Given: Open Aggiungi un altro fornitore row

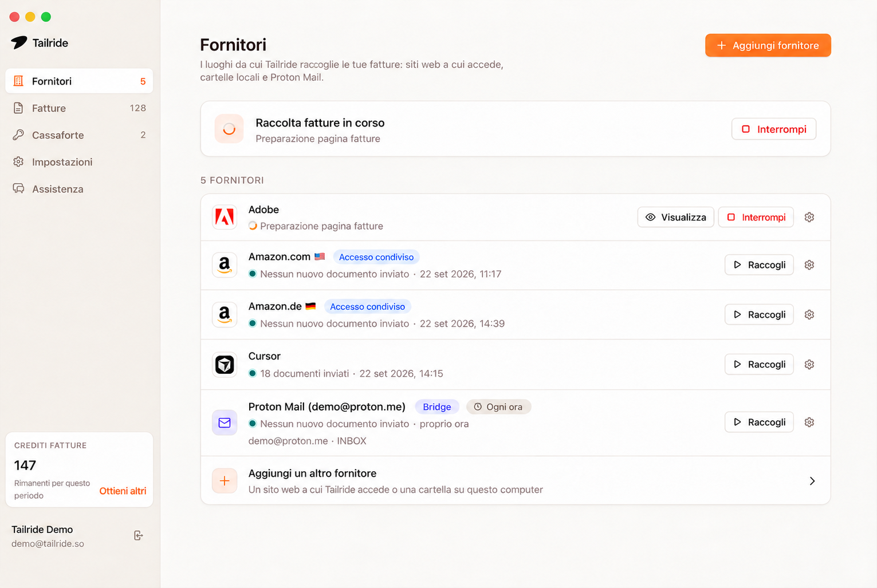Looking at the screenshot, I should click(516, 481).
